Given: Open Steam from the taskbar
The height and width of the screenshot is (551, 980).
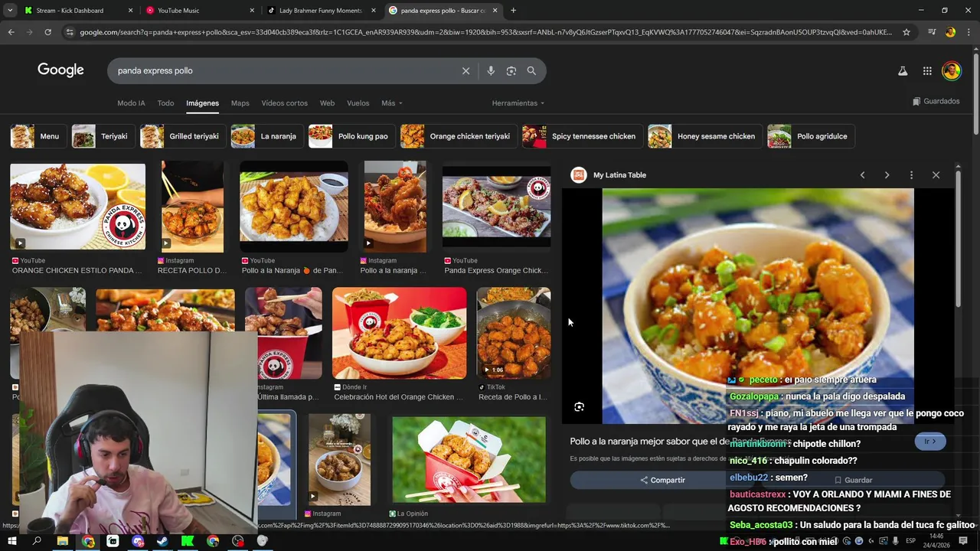Looking at the screenshot, I should click(x=162, y=541).
